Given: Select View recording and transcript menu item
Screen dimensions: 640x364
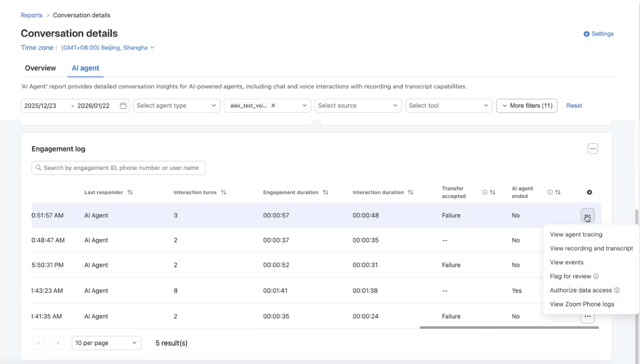Looking at the screenshot, I should [591, 248].
